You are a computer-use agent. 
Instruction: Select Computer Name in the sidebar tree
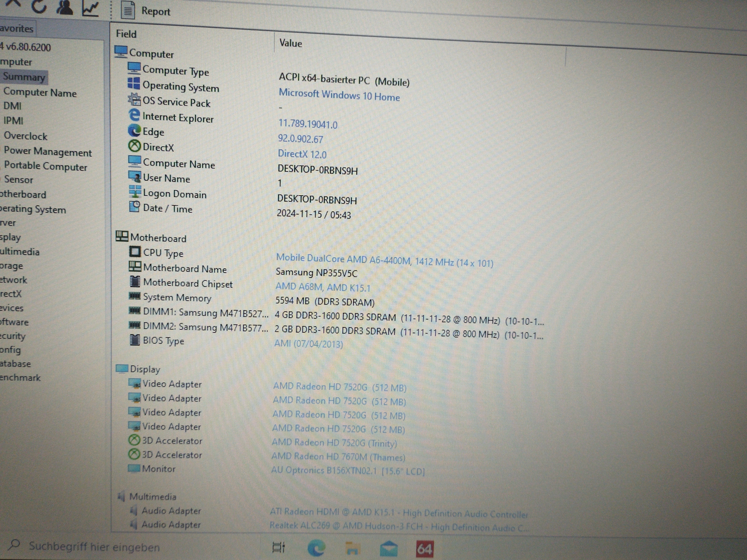coord(40,93)
